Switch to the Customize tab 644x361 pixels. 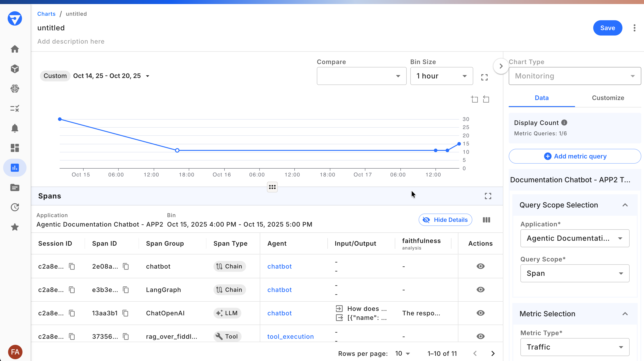point(608,98)
